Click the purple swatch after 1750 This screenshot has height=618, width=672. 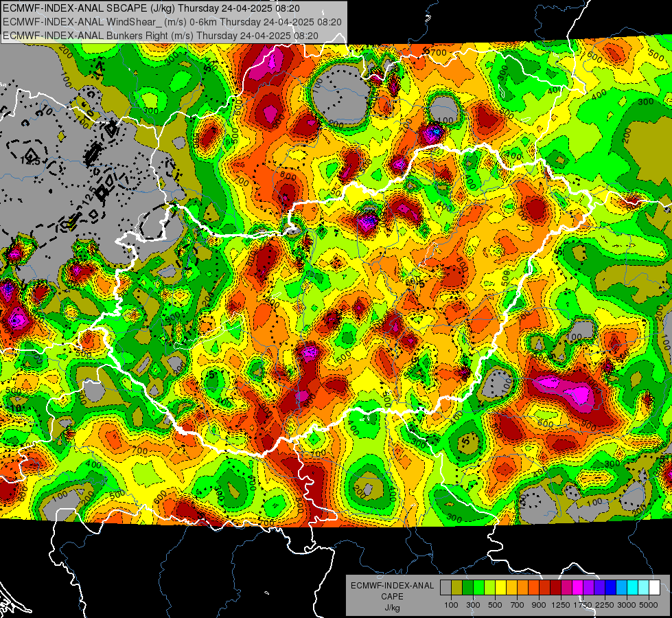tap(588, 588)
